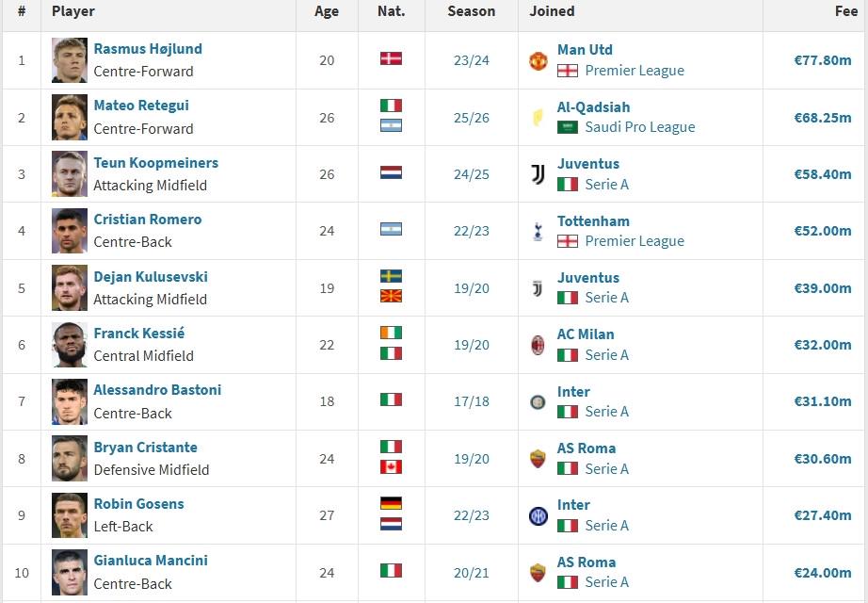Image resolution: width=868 pixels, height=603 pixels.
Task: Click the Tottenham club crest icon
Action: 538,231
